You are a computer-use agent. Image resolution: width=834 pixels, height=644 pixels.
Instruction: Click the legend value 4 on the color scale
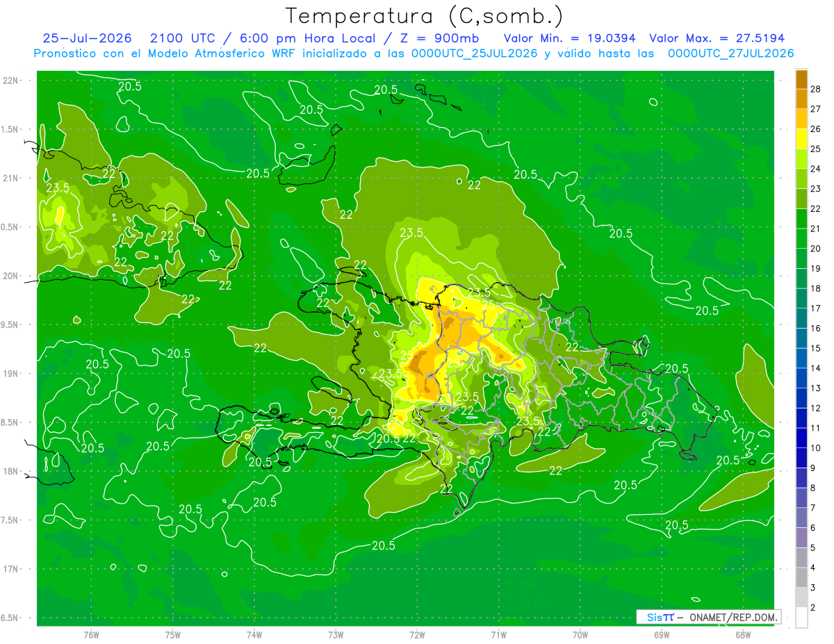coord(814,568)
